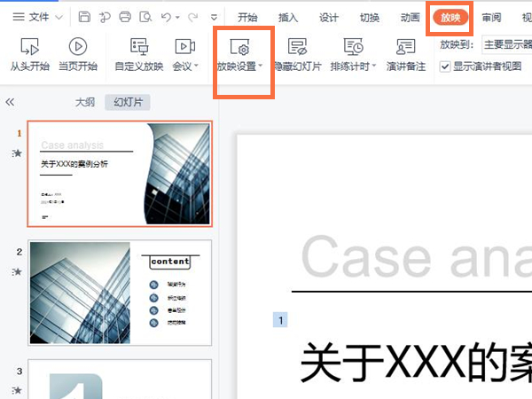
Task: Click the undo arrow icon
Action: tap(166, 17)
